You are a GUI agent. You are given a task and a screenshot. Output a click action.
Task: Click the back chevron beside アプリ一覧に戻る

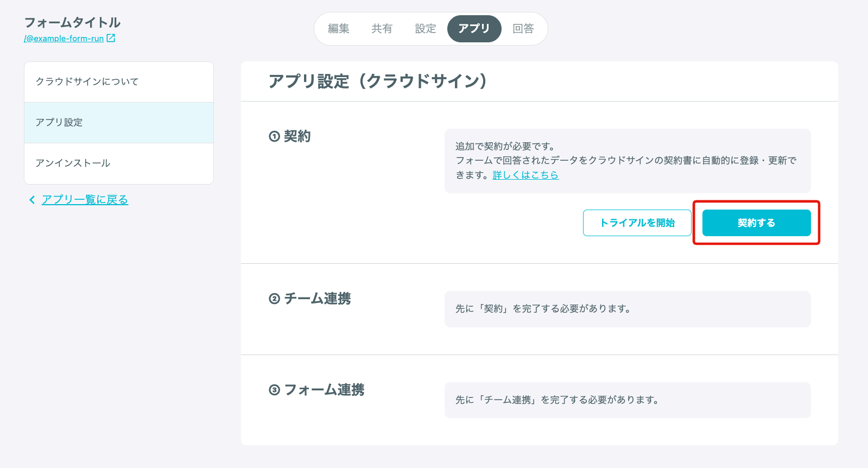(32, 200)
